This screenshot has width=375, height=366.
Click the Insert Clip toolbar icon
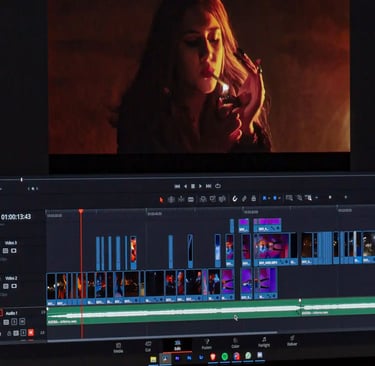coord(203,199)
